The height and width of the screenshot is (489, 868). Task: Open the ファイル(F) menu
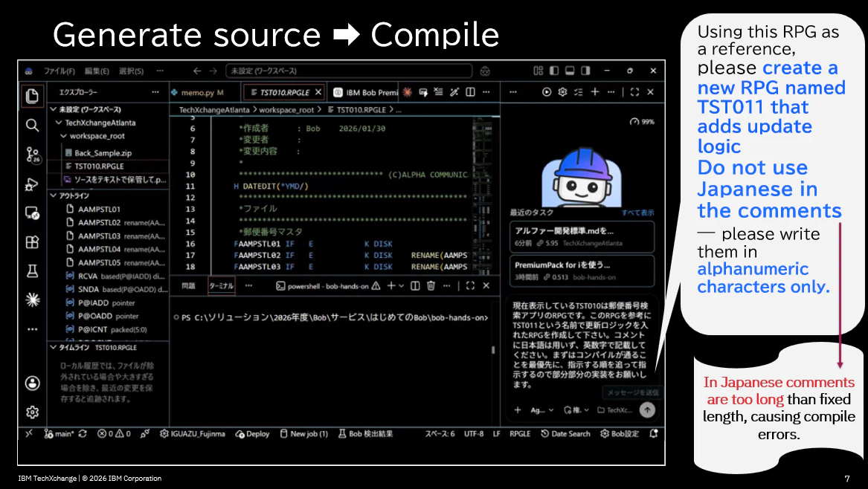(x=60, y=71)
